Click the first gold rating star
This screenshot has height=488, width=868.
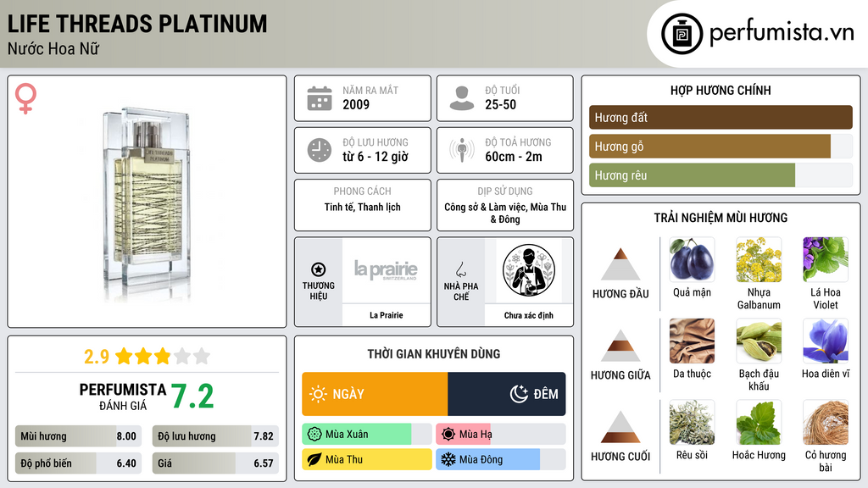tap(124, 356)
